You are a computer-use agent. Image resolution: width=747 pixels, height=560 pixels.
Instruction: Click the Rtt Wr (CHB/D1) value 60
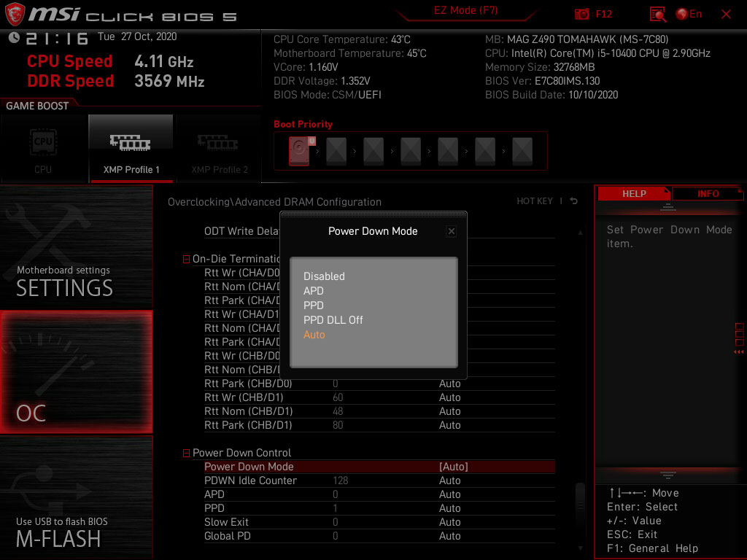(338, 397)
